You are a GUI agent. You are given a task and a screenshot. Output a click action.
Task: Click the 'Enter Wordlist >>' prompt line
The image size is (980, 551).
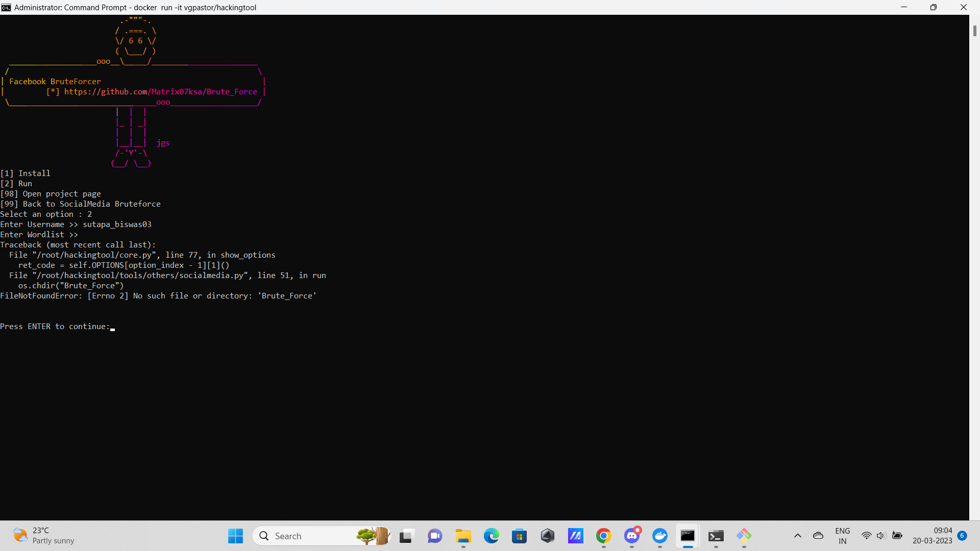[39, 235]
